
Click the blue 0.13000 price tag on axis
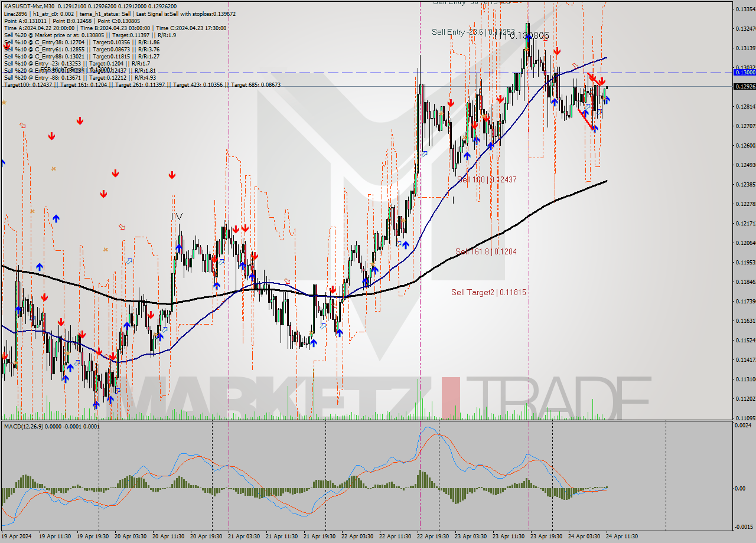744,72
